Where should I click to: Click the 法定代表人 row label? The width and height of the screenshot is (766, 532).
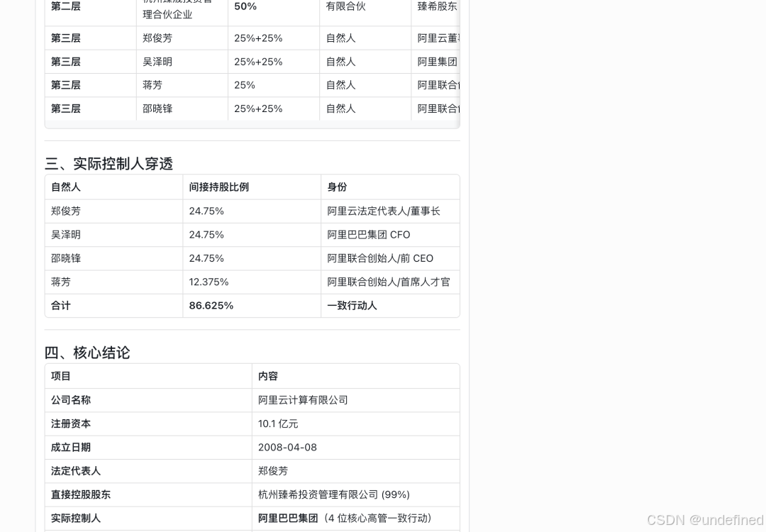pos(75,471)
